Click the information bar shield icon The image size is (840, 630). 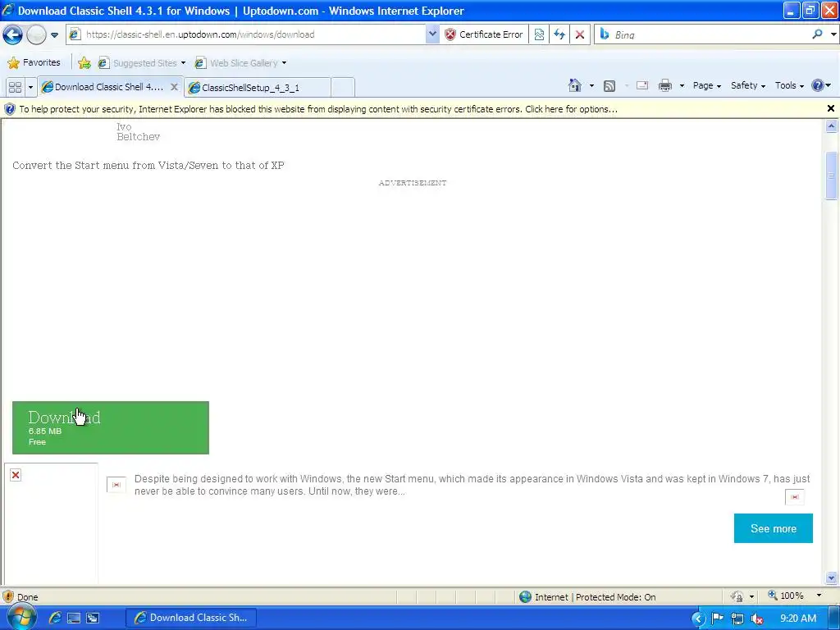click(9, 109)
